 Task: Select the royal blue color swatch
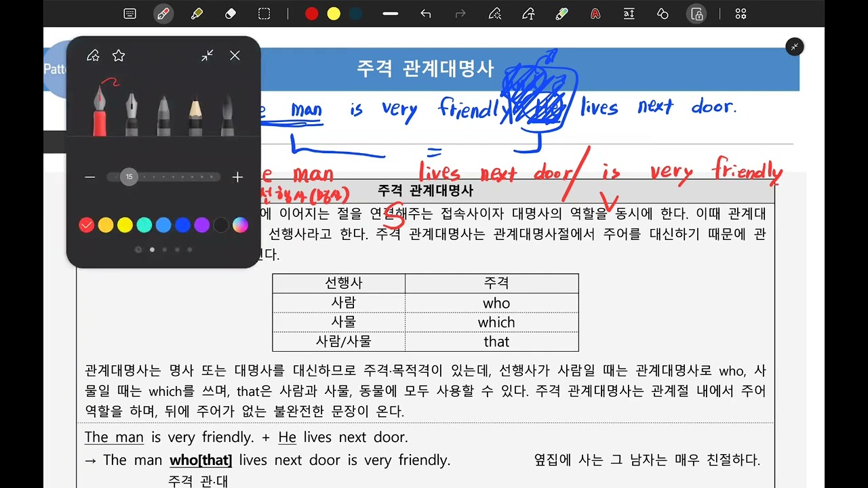(x=182, y=225)
